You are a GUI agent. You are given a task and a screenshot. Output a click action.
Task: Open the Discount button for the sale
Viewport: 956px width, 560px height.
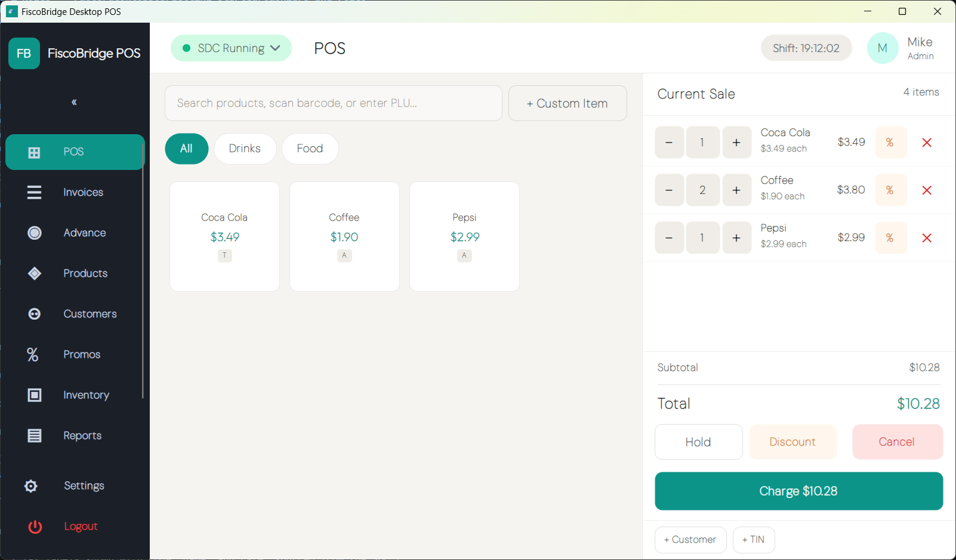click(792, 442)
